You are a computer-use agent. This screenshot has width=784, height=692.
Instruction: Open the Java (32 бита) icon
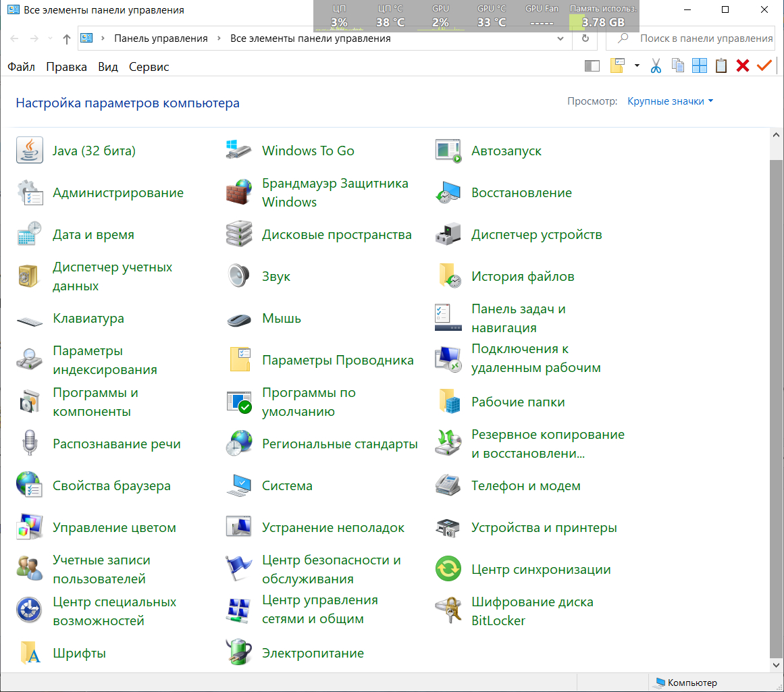pyautogui.click(x=30, y=151)
